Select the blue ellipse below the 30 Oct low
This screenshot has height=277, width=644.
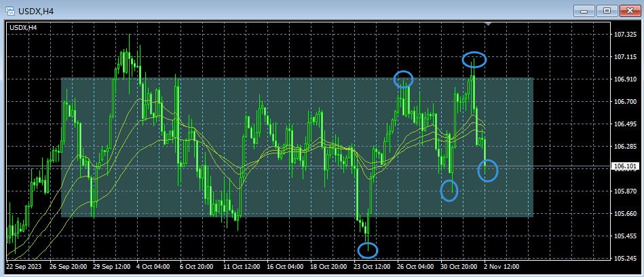point(449,190)
